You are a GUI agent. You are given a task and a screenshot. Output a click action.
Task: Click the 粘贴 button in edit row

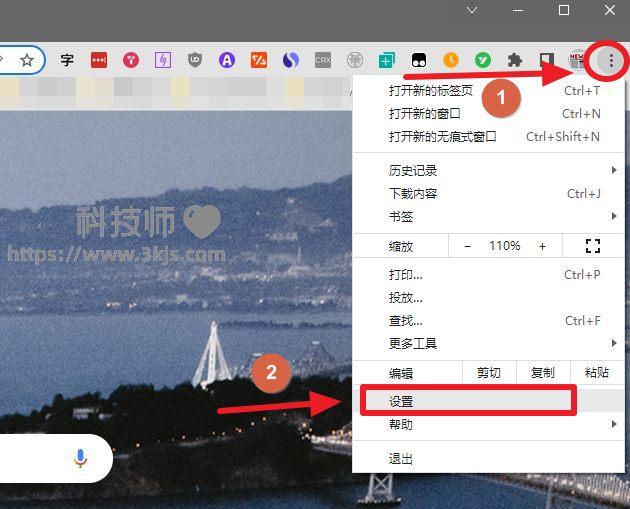597,372
